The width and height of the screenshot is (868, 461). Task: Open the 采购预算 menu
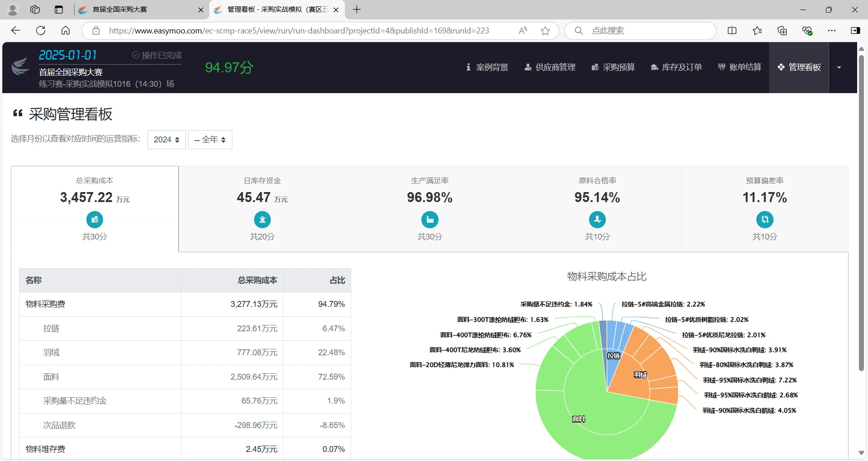(613, 67)
